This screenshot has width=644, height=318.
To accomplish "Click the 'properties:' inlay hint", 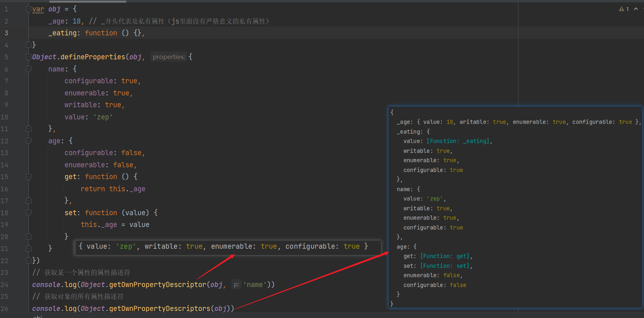I will point(169,57).
